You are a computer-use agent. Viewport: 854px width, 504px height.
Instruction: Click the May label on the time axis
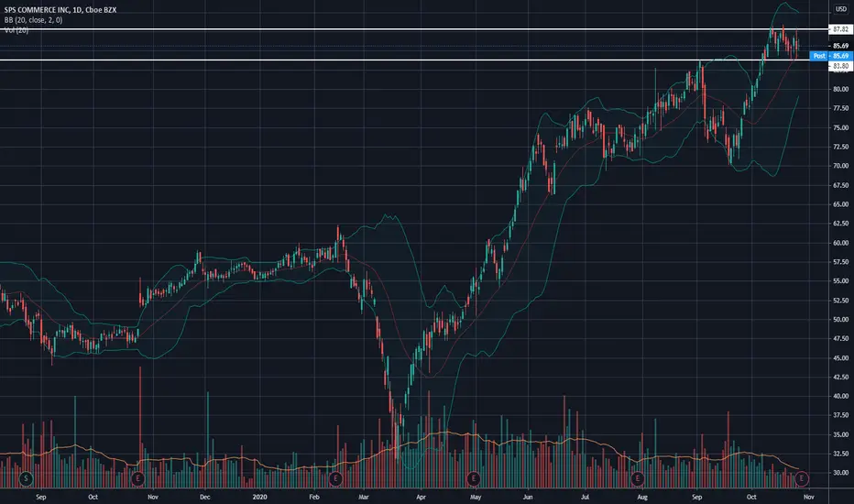click(x=476, y=497)
